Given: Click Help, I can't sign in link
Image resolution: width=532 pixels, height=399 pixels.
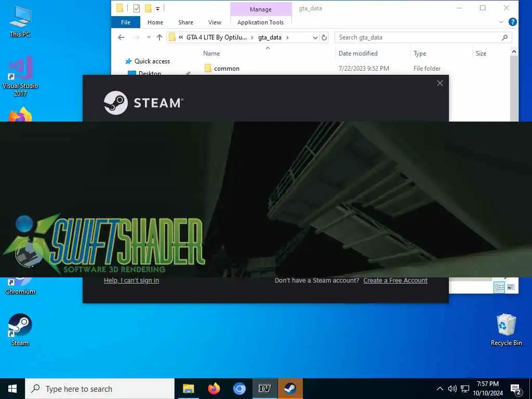Looking at the screenshot, I should coord(131,280).
